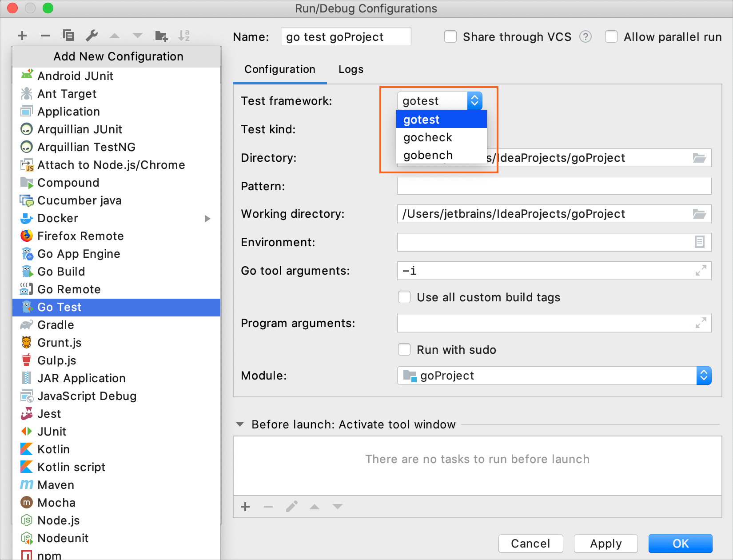
Task: Open the Environment variables editor
Action: pyautogui.click(x=700, y=242)
